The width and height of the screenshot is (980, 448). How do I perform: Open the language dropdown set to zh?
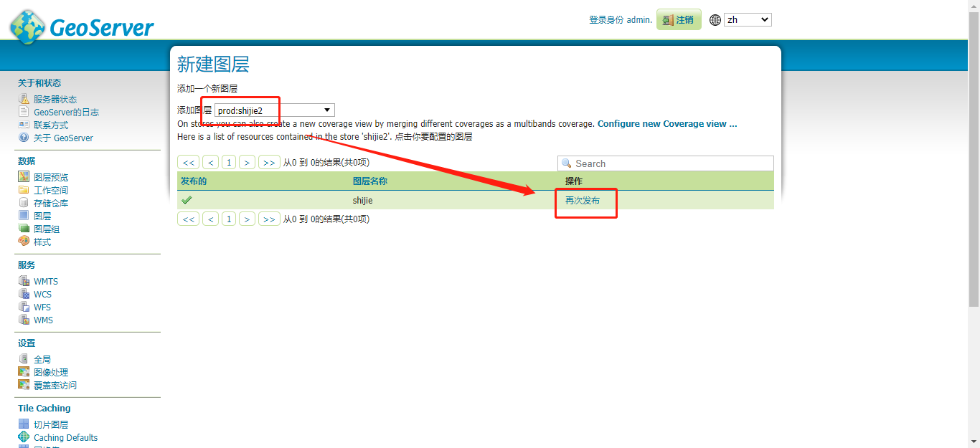coord(747,19)
